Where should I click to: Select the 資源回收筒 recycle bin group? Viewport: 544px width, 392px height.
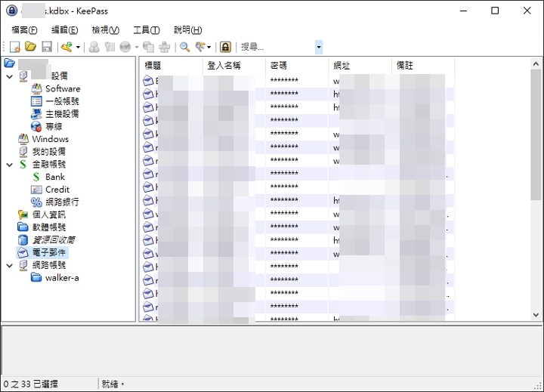(x=54, y=240)
